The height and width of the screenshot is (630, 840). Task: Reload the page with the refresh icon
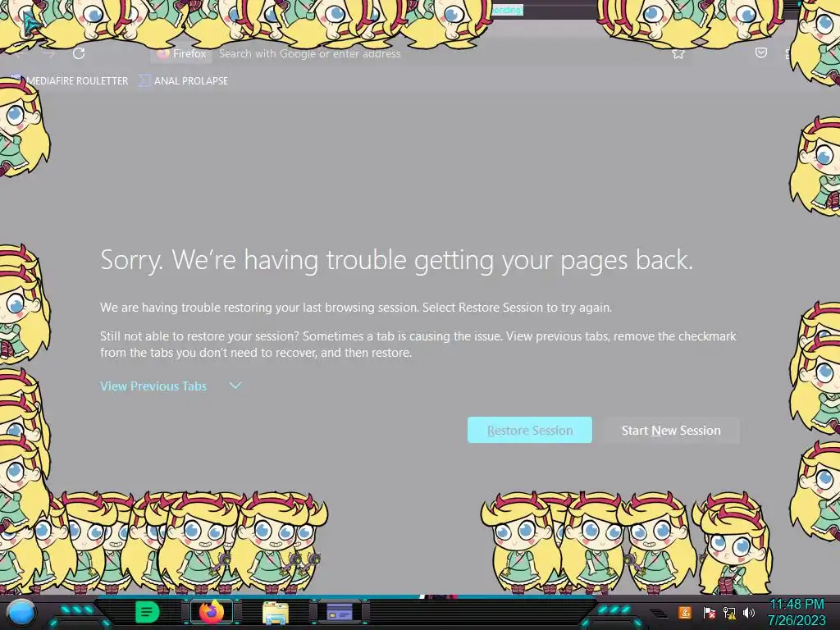click(79, 53)
